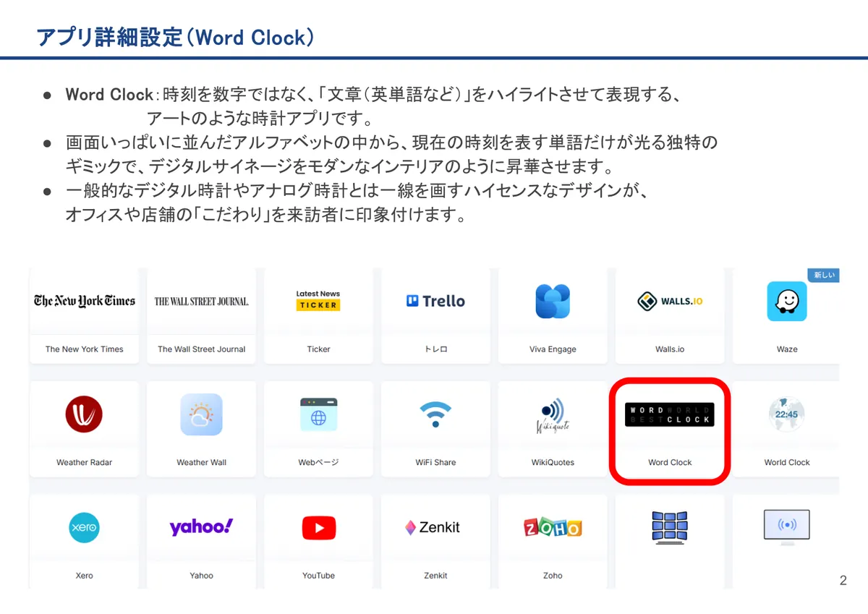Click the 'Waze' card label

click(x=787, y=349)
